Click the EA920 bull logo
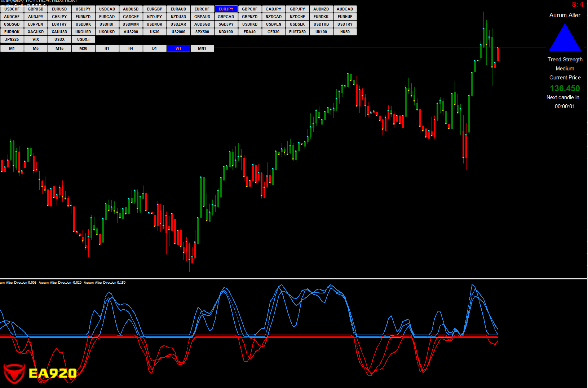Screen dimensions: 588x388 14,373
